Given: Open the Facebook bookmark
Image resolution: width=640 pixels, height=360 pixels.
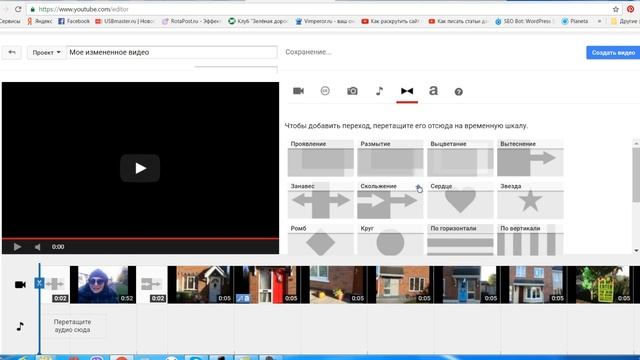Looking at the screenshot, I should point(74,21).
